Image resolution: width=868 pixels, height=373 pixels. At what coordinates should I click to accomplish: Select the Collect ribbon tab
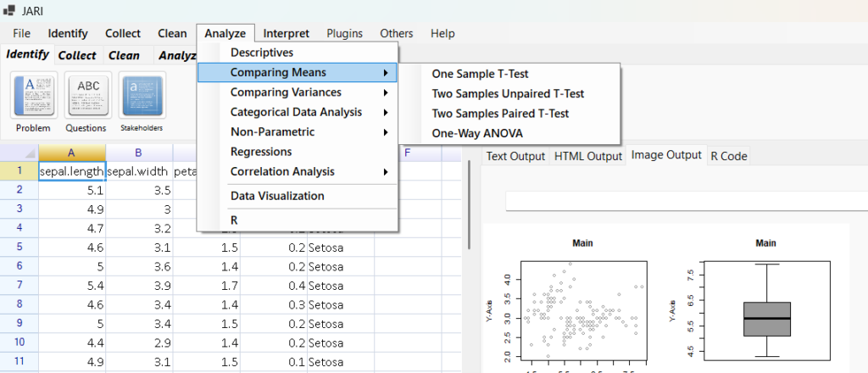[77, 55]
